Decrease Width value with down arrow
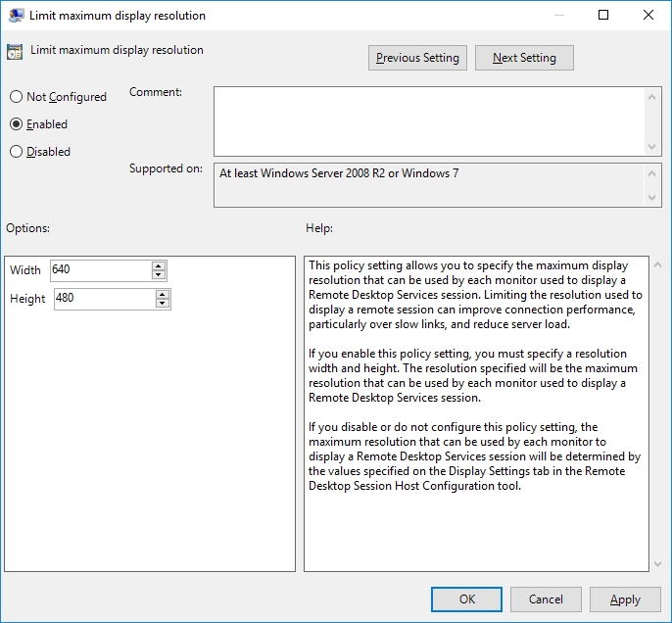 pos(159,275)
